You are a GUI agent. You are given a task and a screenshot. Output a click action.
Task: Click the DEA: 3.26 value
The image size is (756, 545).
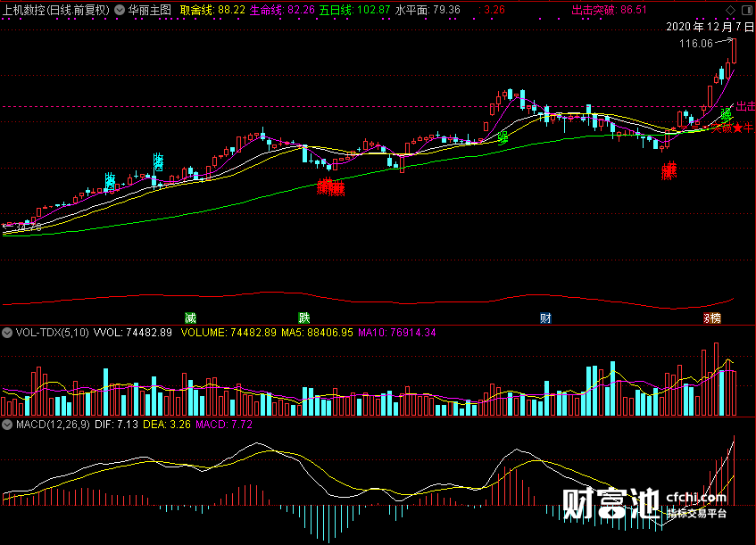pyautogui.click(x=167, y=425)
